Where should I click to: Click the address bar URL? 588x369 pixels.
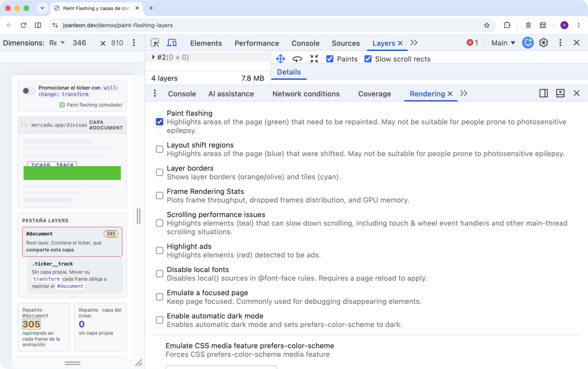click(118, 25)
